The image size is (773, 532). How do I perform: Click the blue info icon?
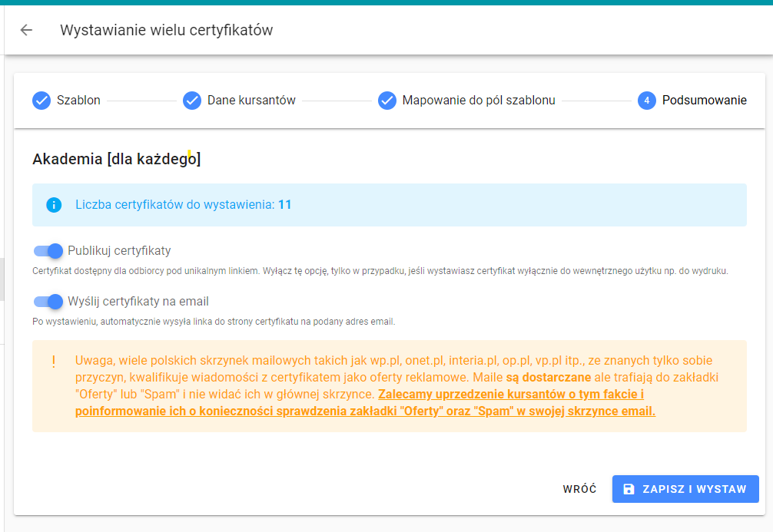(x=54, y=205)
